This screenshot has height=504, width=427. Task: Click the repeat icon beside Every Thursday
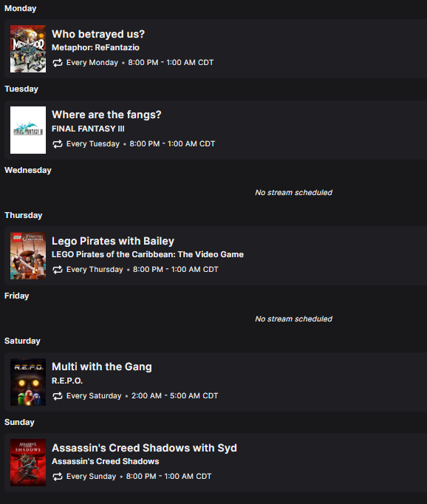58,270
